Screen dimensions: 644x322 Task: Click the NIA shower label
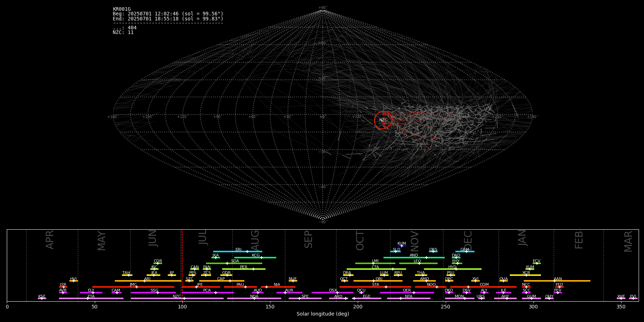click(277, 285)
